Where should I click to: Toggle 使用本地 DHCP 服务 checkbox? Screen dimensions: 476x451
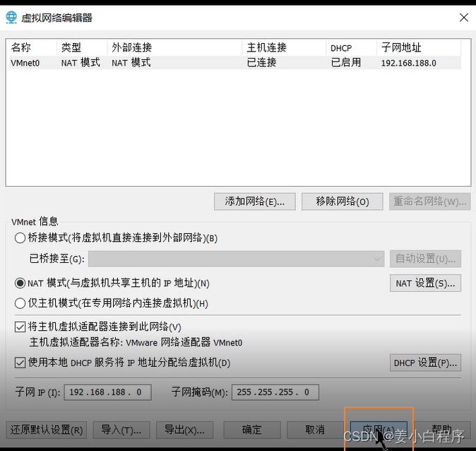click(x=20, y=363)
